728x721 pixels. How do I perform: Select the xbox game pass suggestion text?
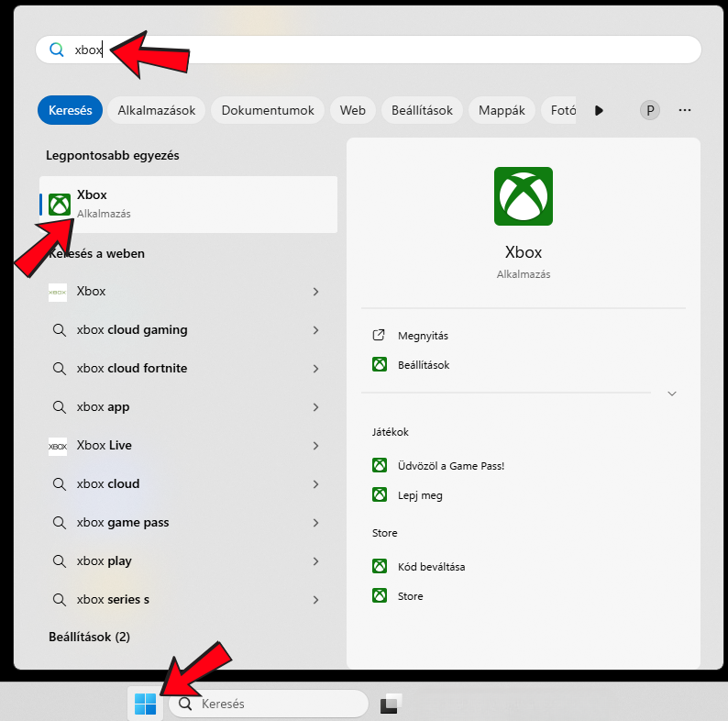[x=123, y=523]
